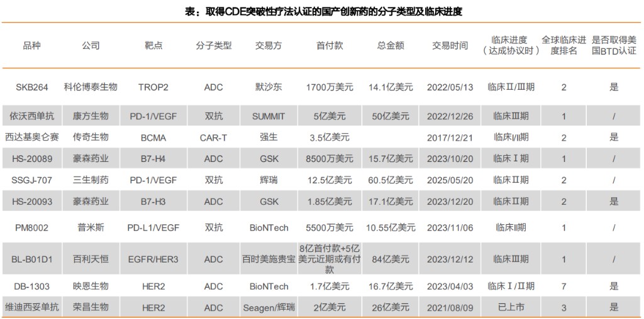This screenshot has height=319, width=644.
Task: Click the 8500万美元 upfront cell
Action: tap(330, 159)
